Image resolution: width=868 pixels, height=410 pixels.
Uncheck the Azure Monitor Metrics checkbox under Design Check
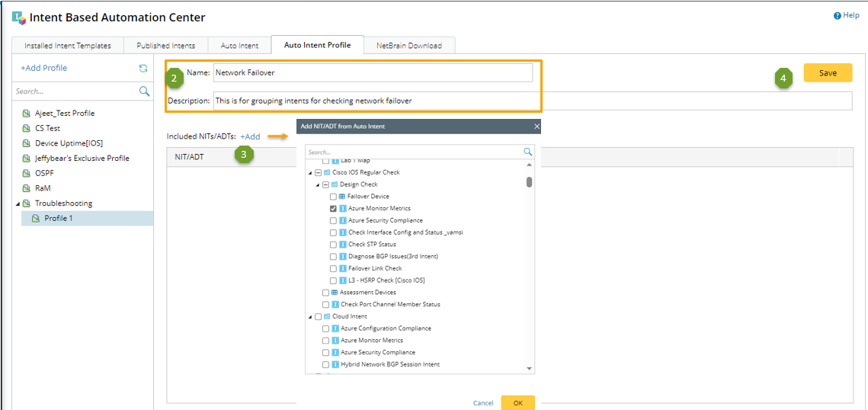pyautogui.click(x=334, y=208)
